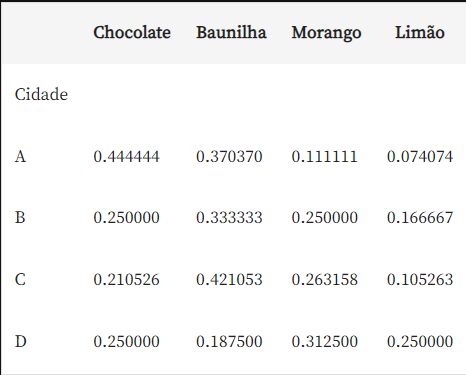Select row label A

pyautogui.click(x=20, y=157)
